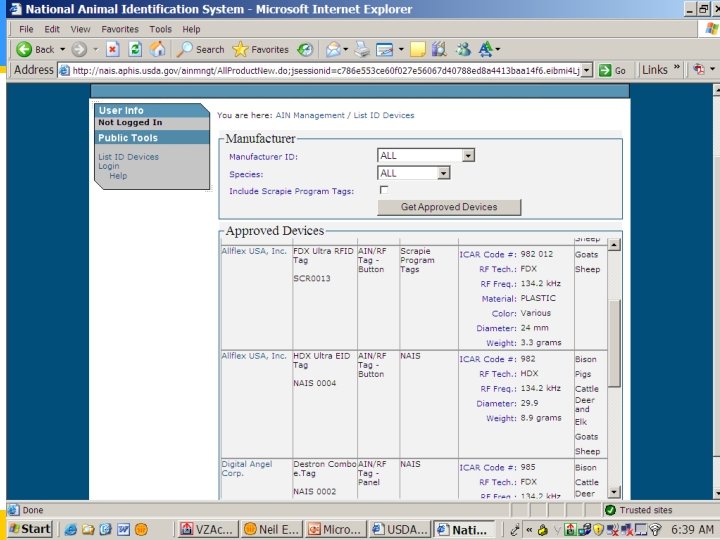Open the File menu
The height and width of the screenshot is (540, 720).
pos(26,29)
